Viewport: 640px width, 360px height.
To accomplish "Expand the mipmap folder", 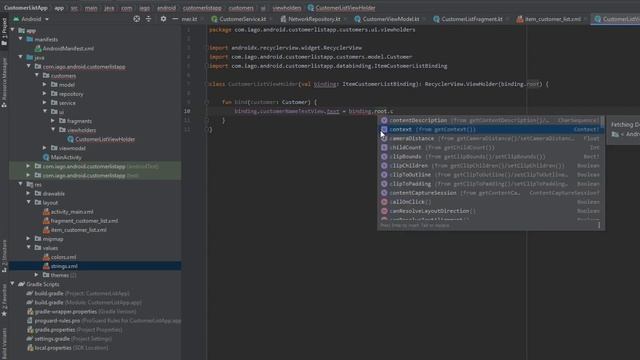I will 28,239.
